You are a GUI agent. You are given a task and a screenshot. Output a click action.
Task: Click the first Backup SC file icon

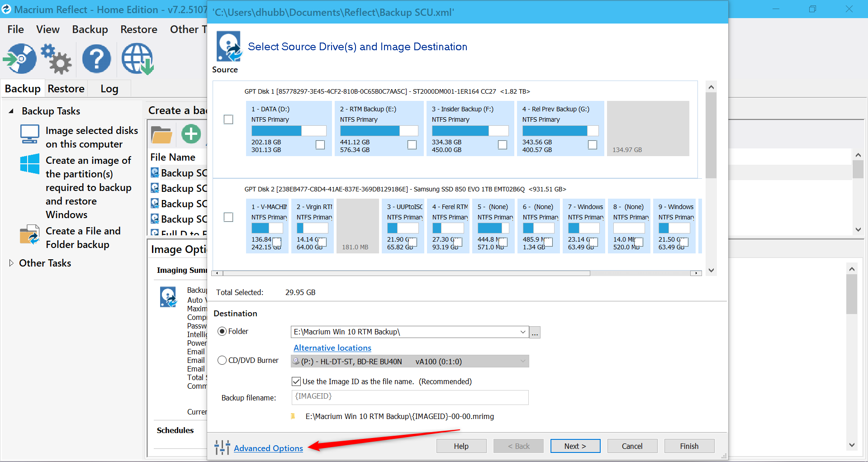coord(155,173)
